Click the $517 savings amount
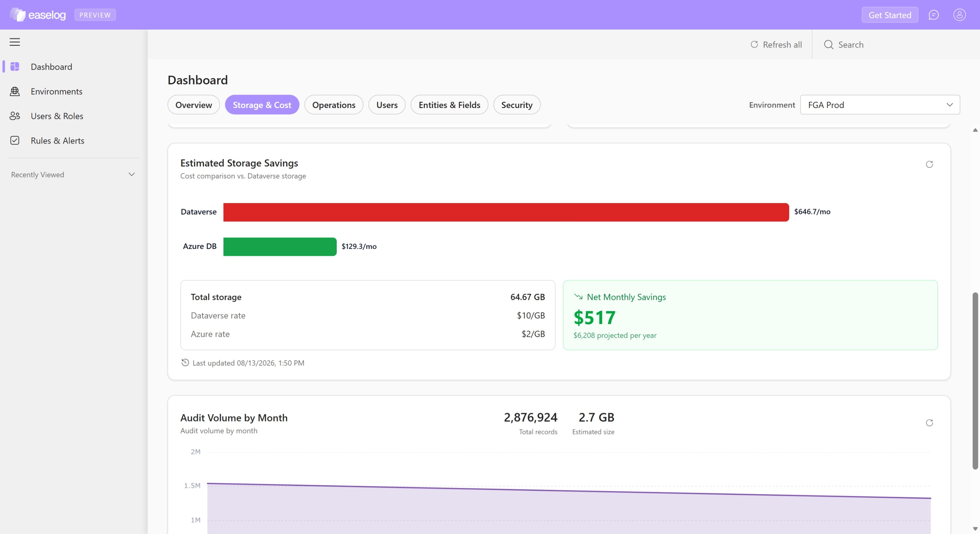This screenshot has height=534, width=980. pyautogui.click(x=594, y=318)
